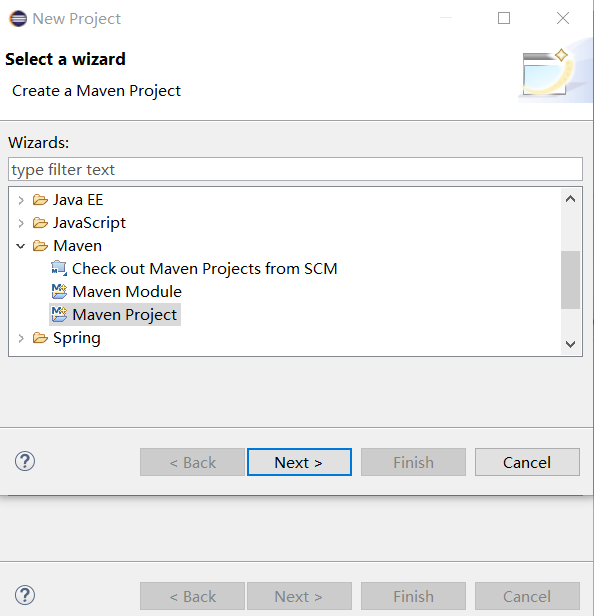Select Maven Module in the wizard list
Viewport: 594px width, 616px height.
(127, 292)
